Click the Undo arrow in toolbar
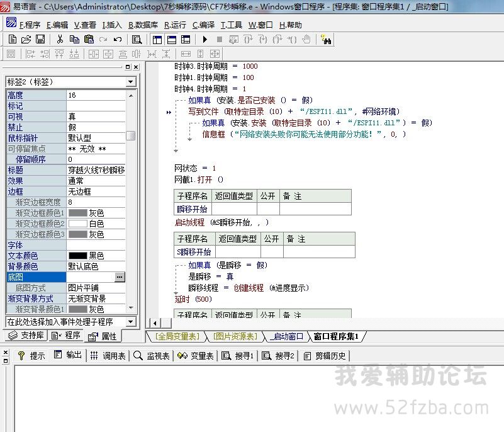Viewport: 504px width, 432px height. click(x=118, y=39)
